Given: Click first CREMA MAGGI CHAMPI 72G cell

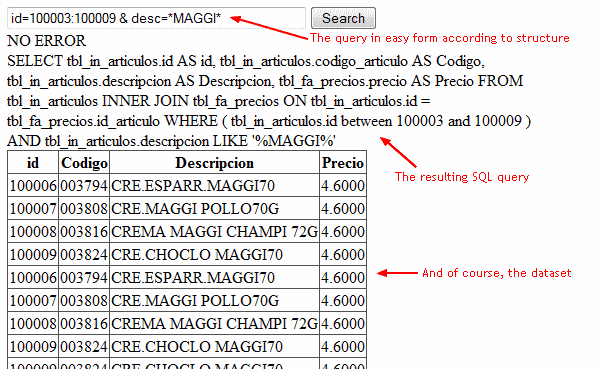Looking at the screenshot, I should click(x=215, y=232).
